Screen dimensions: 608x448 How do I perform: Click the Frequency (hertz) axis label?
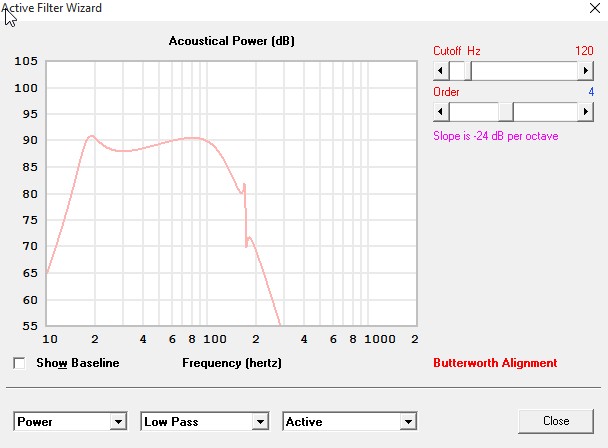[232, 363]
